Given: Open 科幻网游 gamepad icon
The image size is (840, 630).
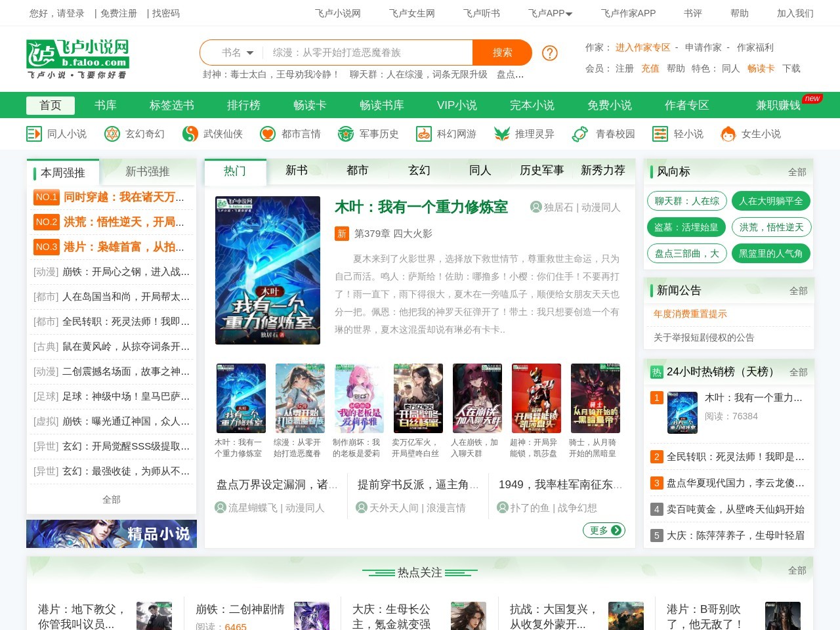Looking at the screenshot, I should pyautogui.click(x=424, y=134).
